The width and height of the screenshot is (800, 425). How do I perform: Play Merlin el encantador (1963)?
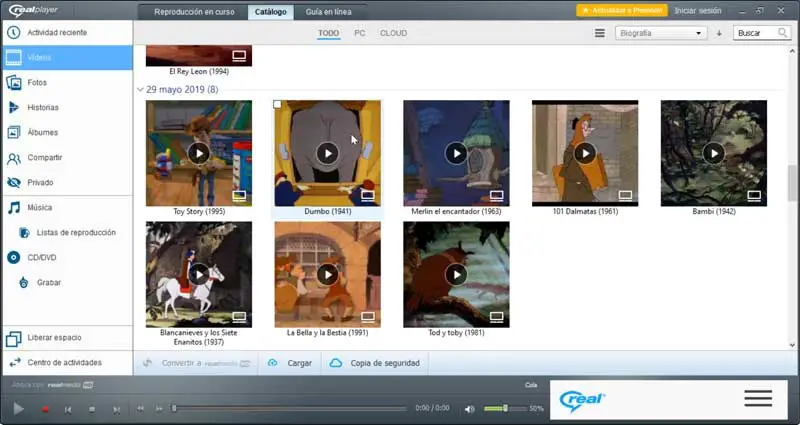456,153
